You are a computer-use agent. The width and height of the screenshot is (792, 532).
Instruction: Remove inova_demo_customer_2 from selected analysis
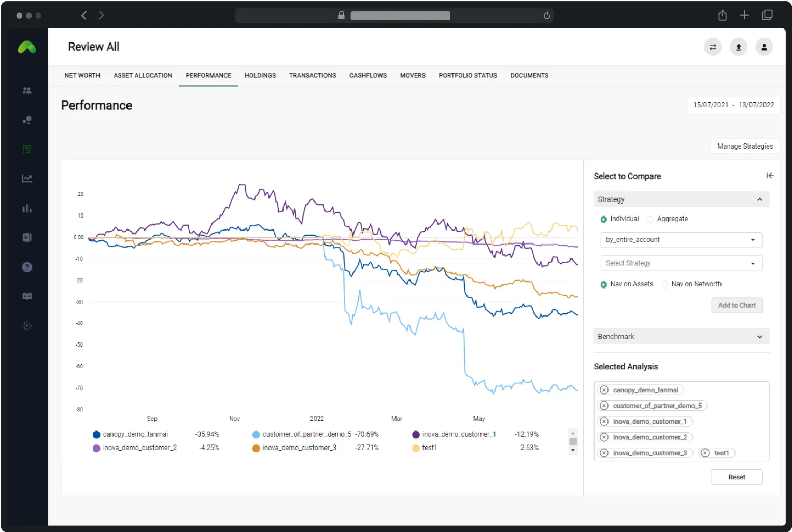point(604,437)
